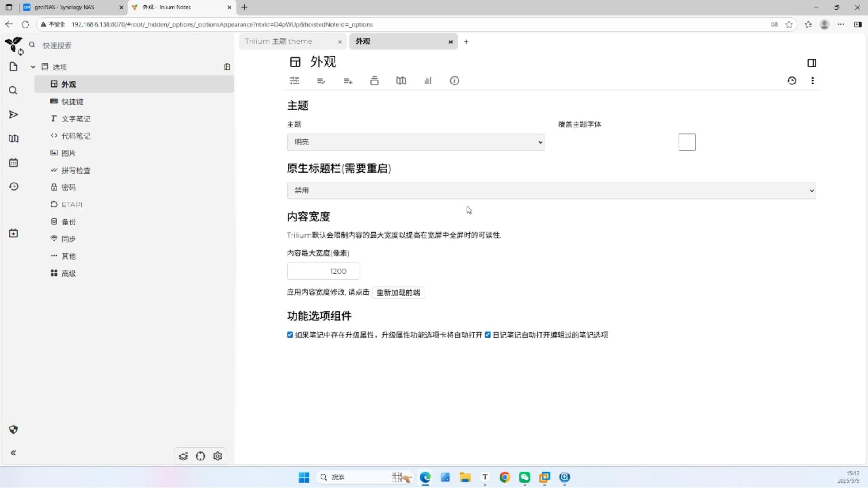The width and height of the screenshot is (868, 488).
Task: Click the jump-to-note arrow launcher icon
Action: [x=14, y=115]
